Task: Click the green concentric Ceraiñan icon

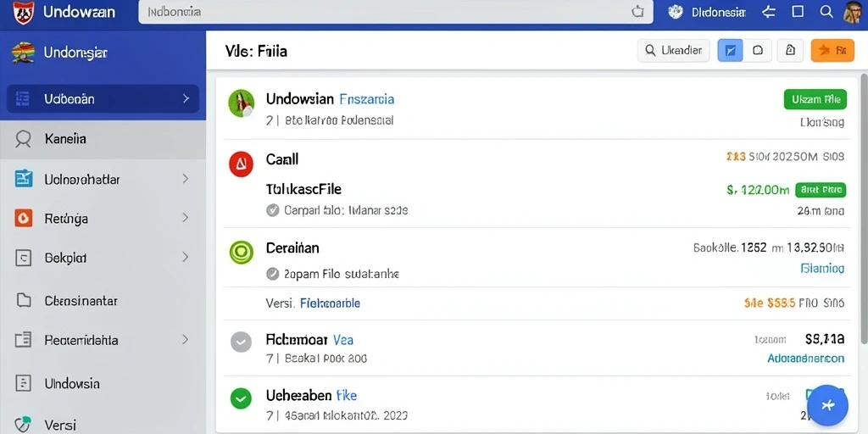Action: coord(241,252)
